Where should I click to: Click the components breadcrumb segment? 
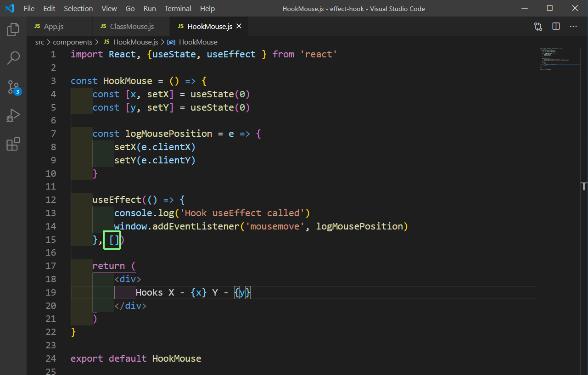[73, 42]
